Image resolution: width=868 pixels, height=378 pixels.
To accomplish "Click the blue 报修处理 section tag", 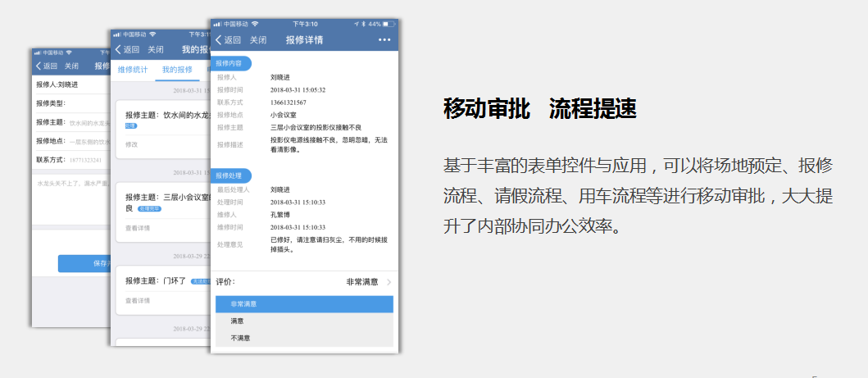I will (x=231, y=175).
